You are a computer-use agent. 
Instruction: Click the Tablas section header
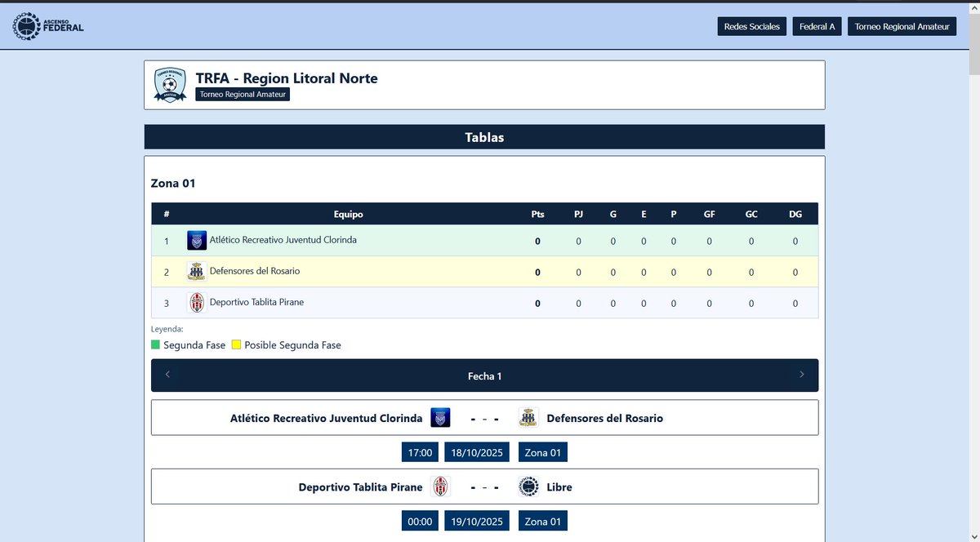(484, 137)
